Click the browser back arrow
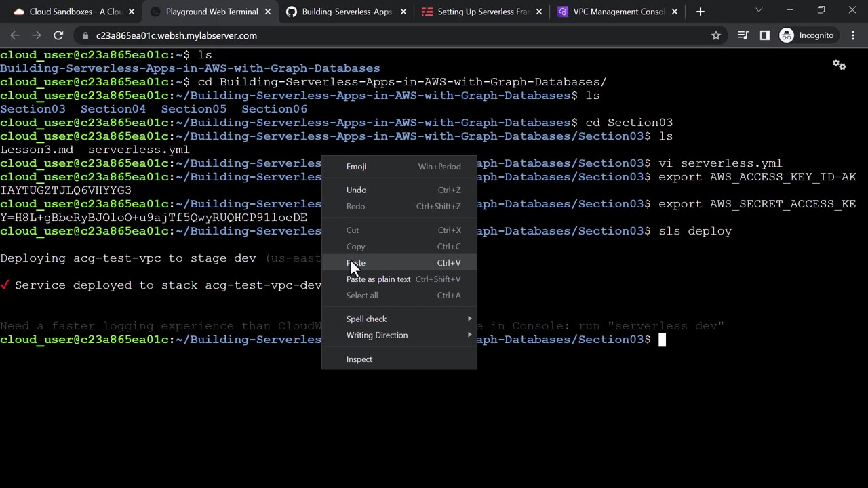 tap(15, 35)
